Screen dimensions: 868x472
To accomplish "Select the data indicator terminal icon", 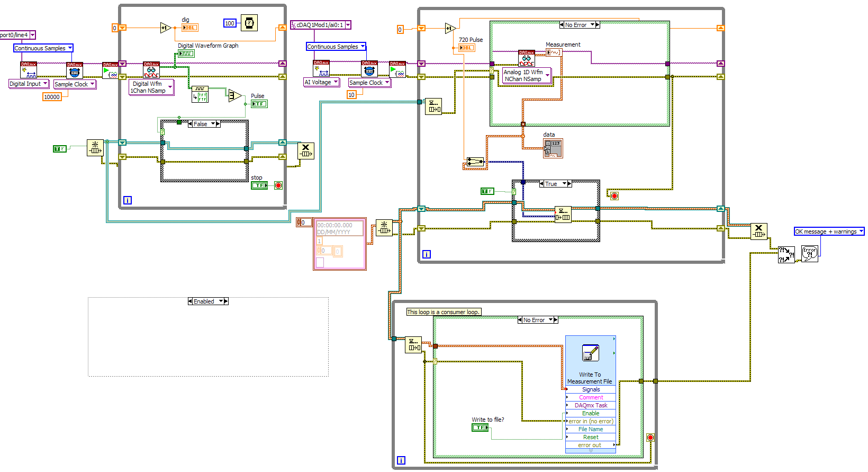I will point(553,148).
